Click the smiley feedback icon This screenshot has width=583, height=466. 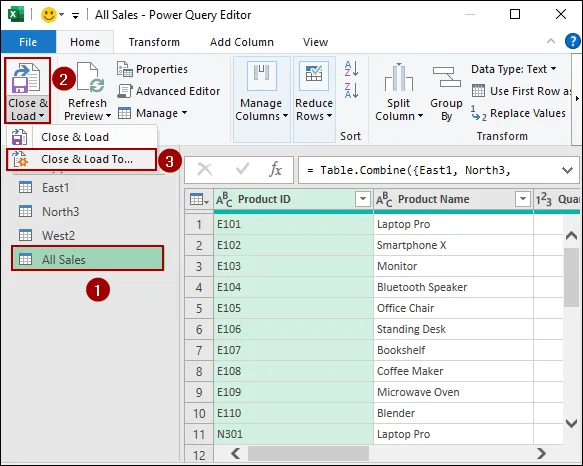coord(48,15)
